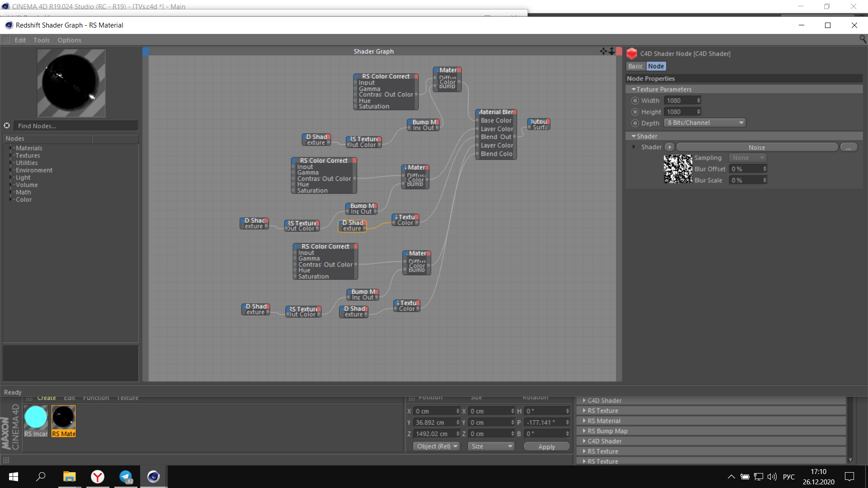Click the material preview sphere thumbnail
This screenshot has width=868, height=488.
[x=71, y=83]
